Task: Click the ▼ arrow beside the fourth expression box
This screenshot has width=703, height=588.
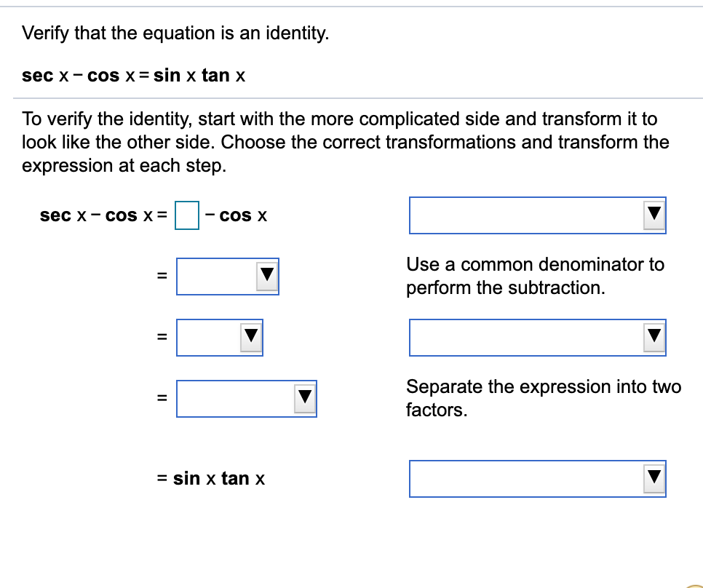Action: coord(305,398)
